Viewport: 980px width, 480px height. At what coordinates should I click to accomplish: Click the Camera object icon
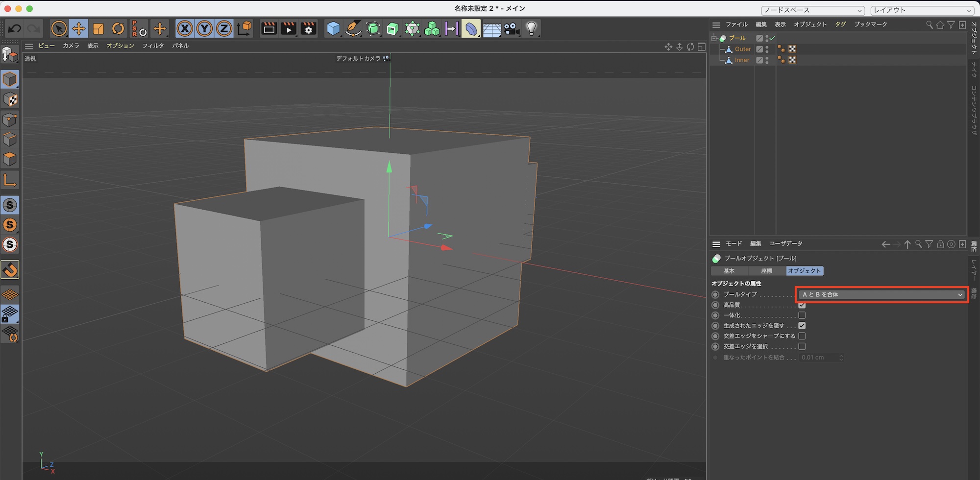[512, 29]
